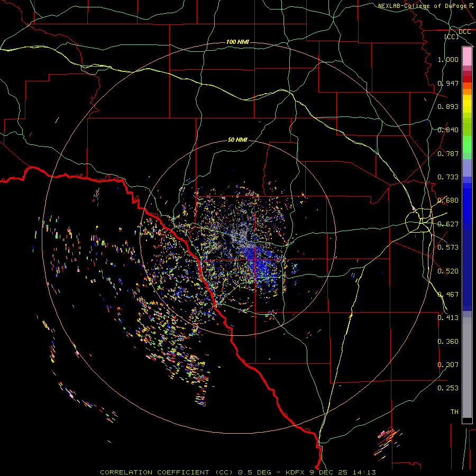Screen dimensions: 476x476
Task: Select the 100 NMI range ring label
Action: click(237, 42)
